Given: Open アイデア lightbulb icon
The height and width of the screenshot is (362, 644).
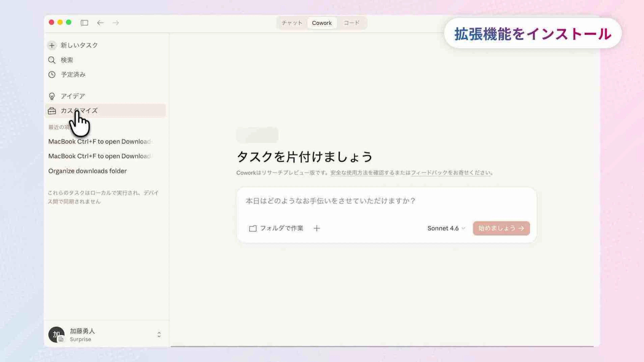Looking at the screenshot, I should coord(52,96).
